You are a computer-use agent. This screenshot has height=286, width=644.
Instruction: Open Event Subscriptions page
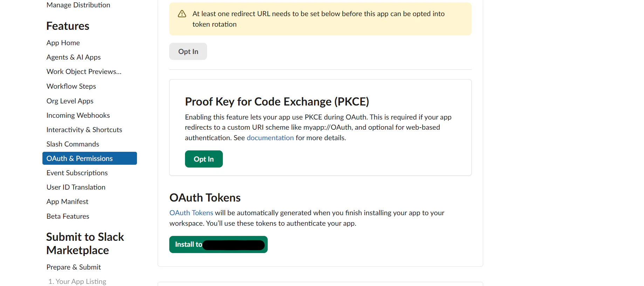77,173
